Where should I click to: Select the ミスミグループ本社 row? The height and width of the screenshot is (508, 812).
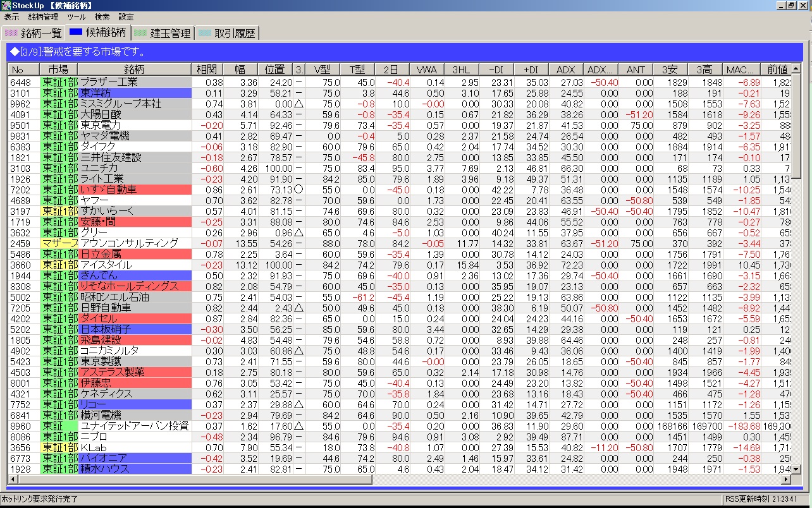400,104
